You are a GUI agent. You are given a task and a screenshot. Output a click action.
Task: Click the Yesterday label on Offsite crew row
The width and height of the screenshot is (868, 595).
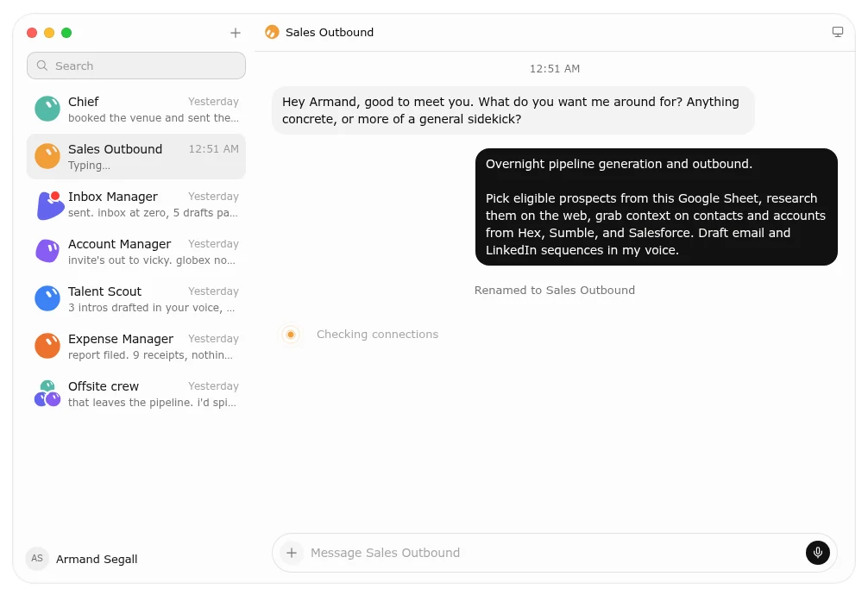tap(214, 385)
